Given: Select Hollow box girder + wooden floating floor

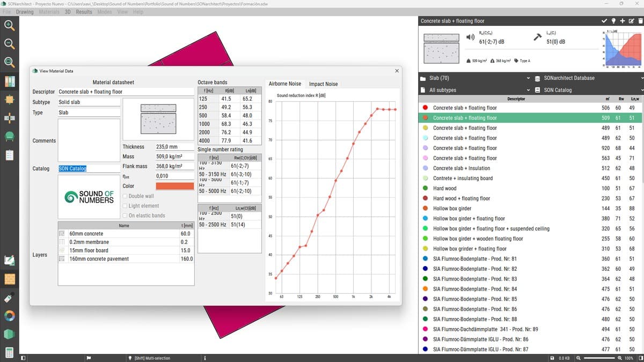Looking at the screenshot, I should point(531,239).
